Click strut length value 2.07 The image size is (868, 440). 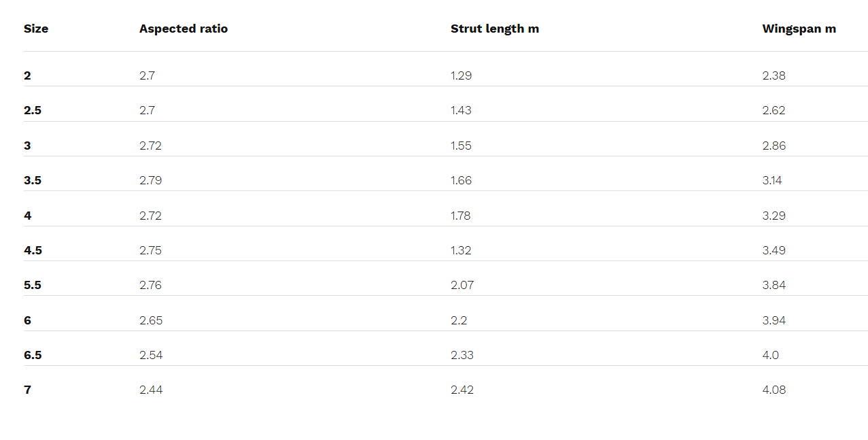click(462, 285)
